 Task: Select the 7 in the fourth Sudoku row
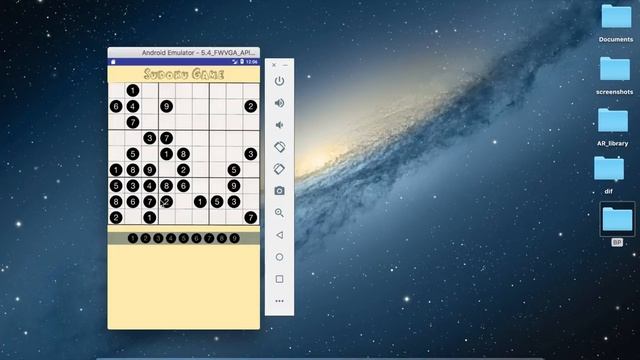(166, 138)
